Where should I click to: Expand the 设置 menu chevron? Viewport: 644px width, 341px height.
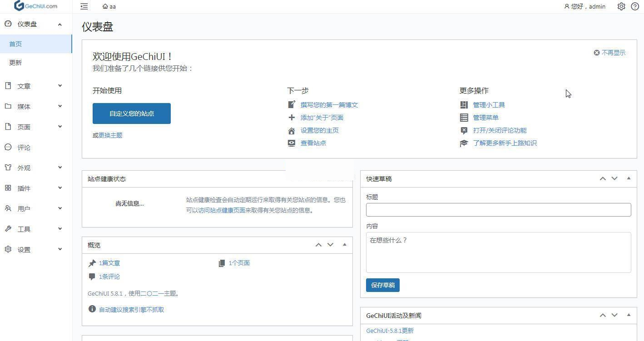pos(60,249)
